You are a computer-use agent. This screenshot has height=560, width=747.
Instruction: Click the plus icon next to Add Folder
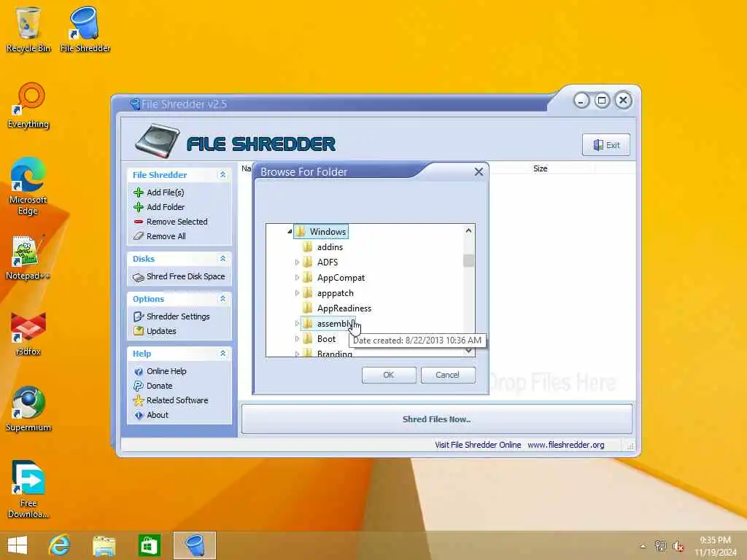138,207
